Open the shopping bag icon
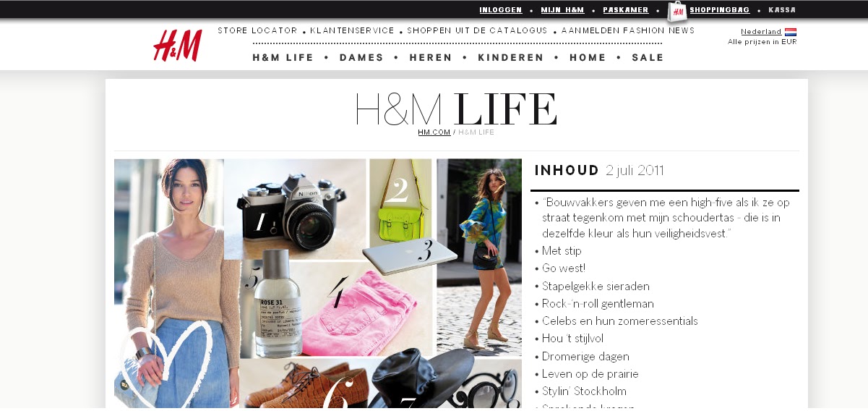This screenshot has height=411, width=868. pos(677,12)
